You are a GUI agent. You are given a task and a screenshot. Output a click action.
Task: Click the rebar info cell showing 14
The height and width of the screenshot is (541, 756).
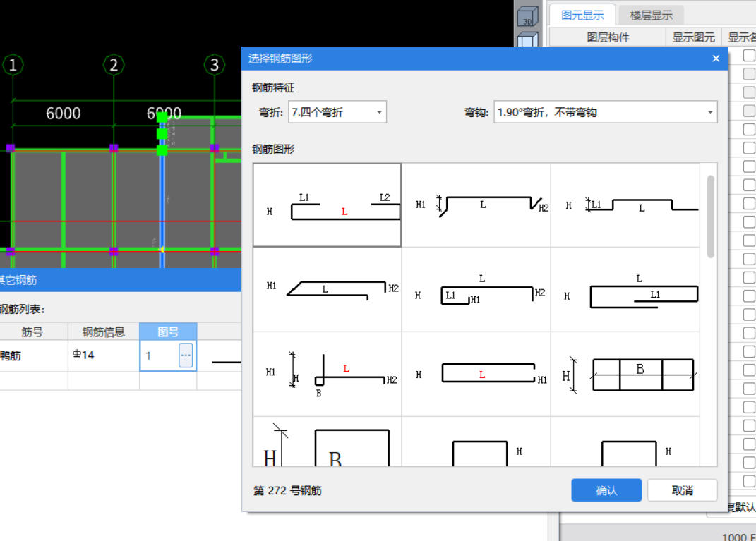pyautogui.click(x=104, y=355)
